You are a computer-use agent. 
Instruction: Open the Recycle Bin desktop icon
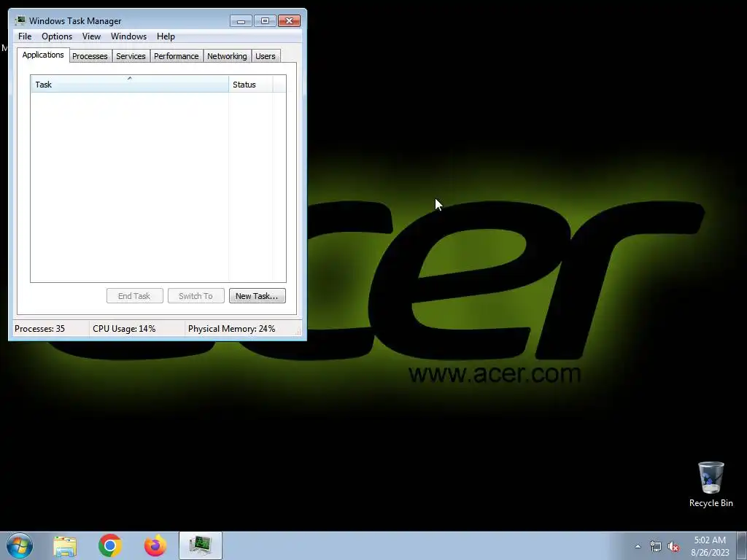point(711,485)
